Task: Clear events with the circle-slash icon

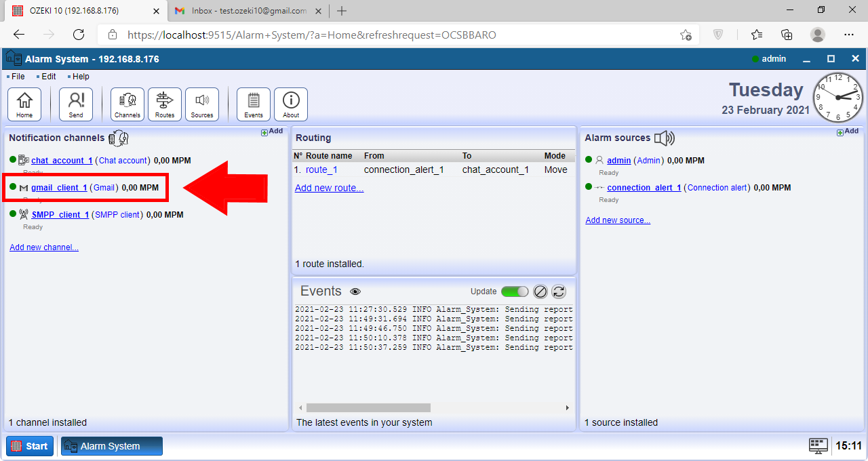Action: pos(540,292)
